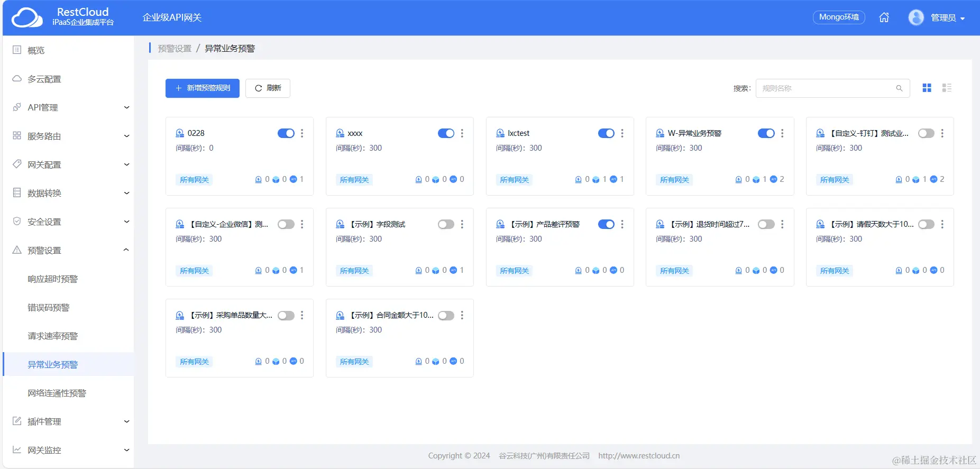Click the 网关监控 chart icon
980x469 pixels.
click(17, 449)
